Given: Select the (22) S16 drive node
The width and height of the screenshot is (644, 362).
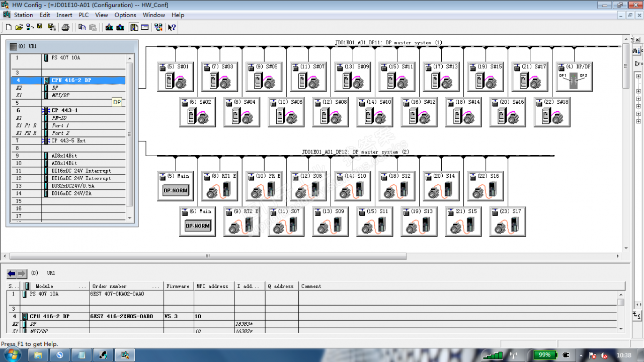Looking at the screenshot, I should click(486, 186).
